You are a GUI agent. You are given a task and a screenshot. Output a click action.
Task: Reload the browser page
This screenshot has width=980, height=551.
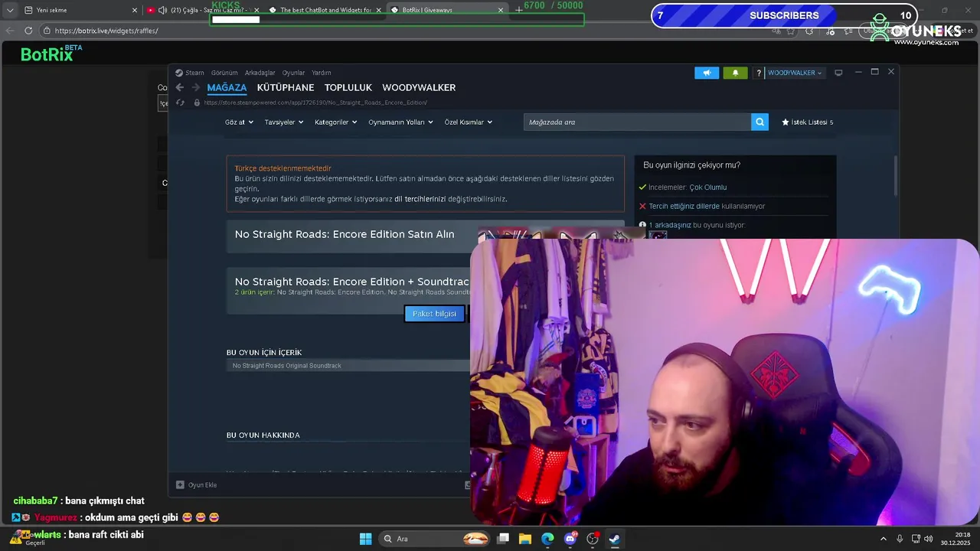click(28, 31)
